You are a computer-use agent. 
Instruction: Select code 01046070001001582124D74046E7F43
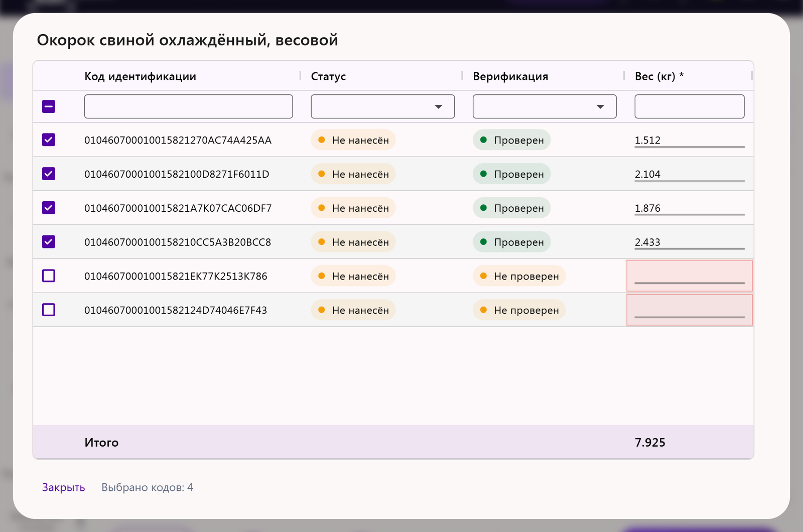pyautogui.click(x=176, y=310)
